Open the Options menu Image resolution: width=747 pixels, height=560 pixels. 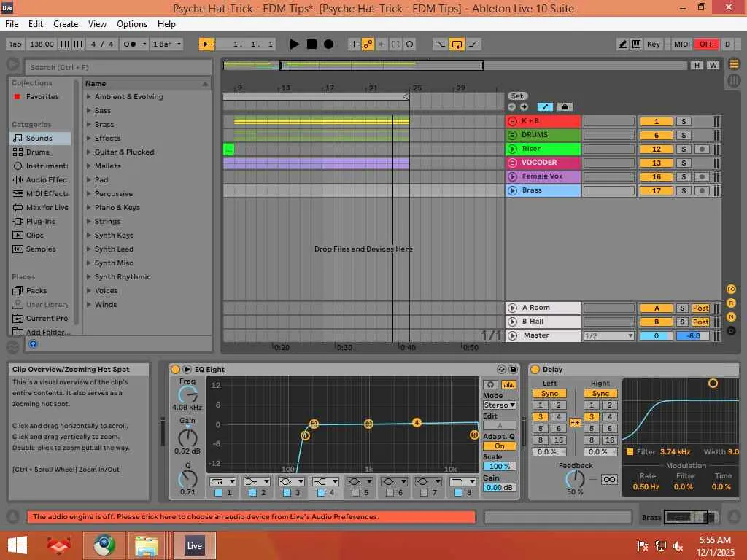click(x=132, y=24)
